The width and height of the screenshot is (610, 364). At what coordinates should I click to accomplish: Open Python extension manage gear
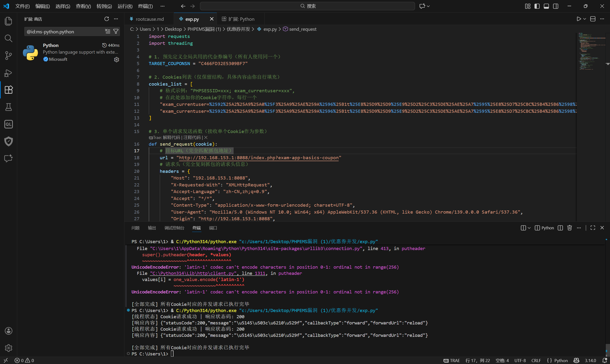tap(117, 60)
